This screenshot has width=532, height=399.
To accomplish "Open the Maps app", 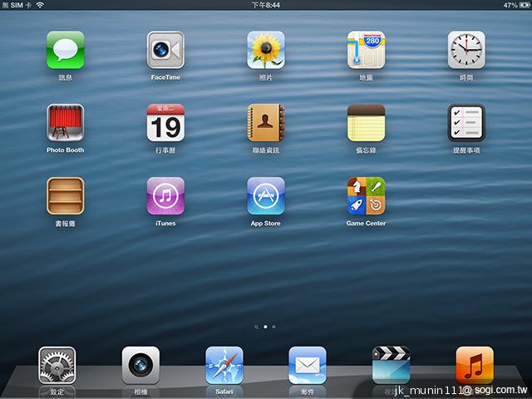I will [x=366, y=50].
